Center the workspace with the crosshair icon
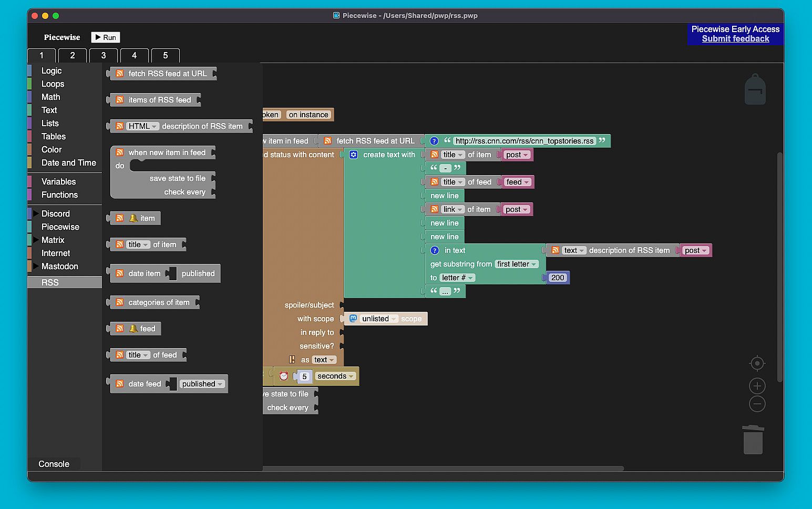The image size is (812, 509). [757, 363]
